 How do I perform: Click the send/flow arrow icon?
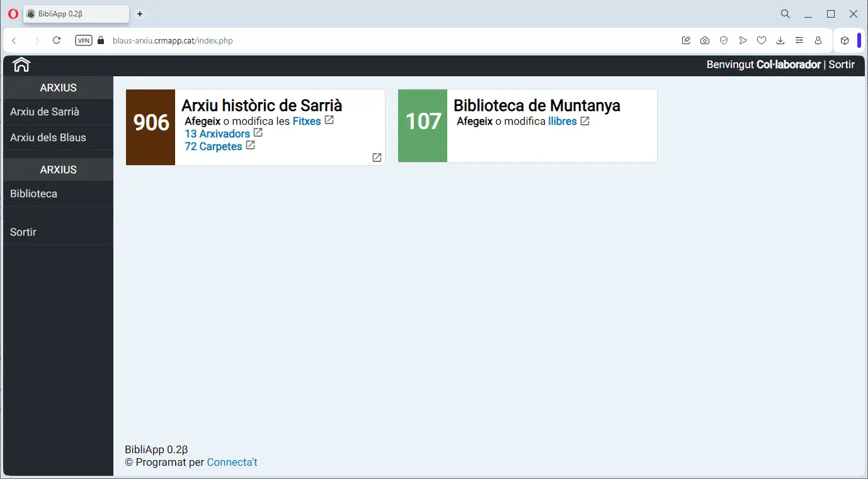[743, 40]
